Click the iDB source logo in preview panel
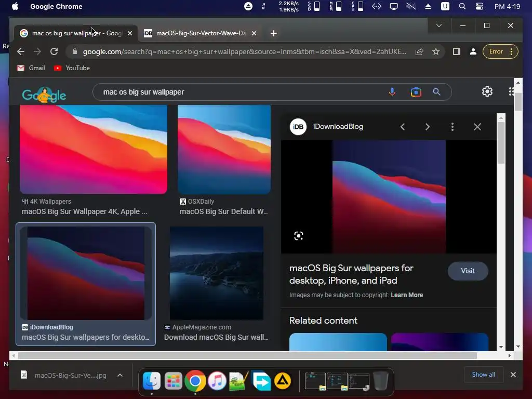This screenshot has height=399, width=532. (298, 127)
